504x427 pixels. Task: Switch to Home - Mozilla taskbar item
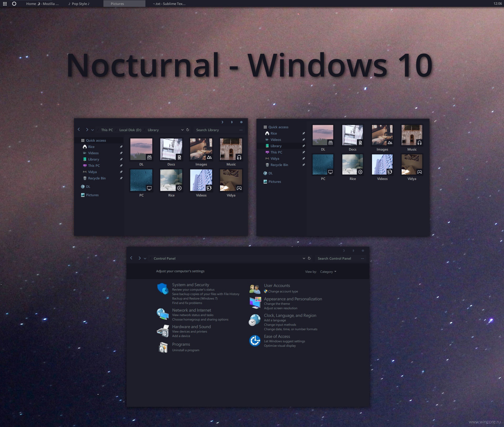(42, 4)
